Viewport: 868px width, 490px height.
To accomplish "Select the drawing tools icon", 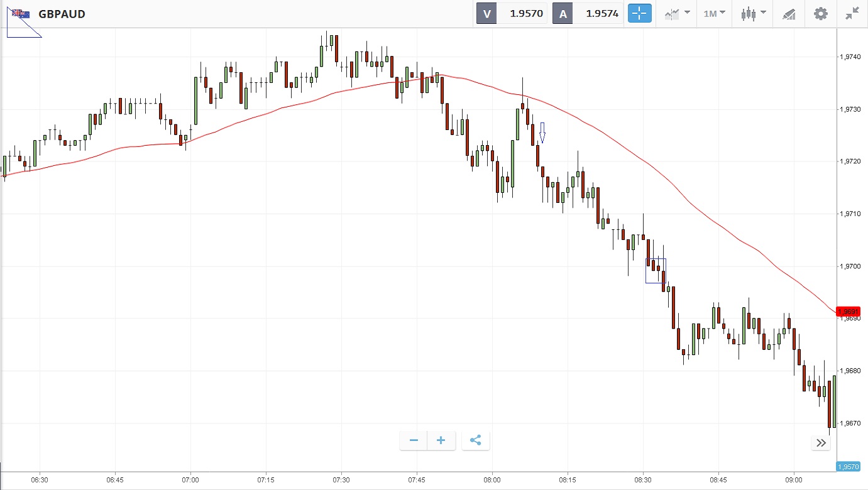I will 789,14.
